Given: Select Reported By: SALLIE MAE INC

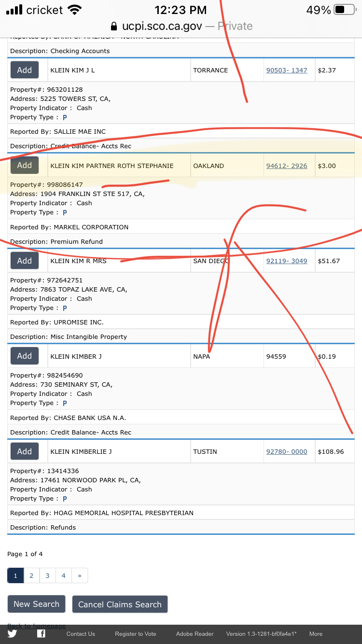Looking at the screenshot, I should pos(58,132).
